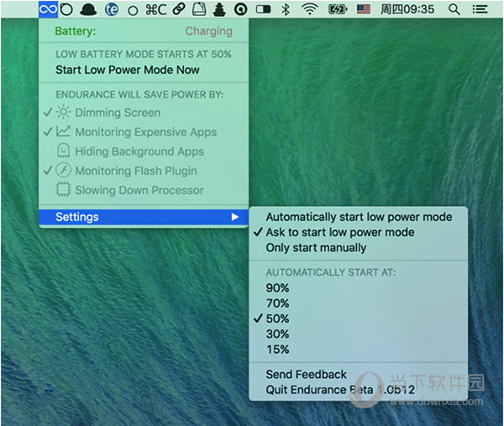This screenshot has height=426, width=504.
Task: Set automatic start threshold to 30%
Action: [x=277, y=334]
